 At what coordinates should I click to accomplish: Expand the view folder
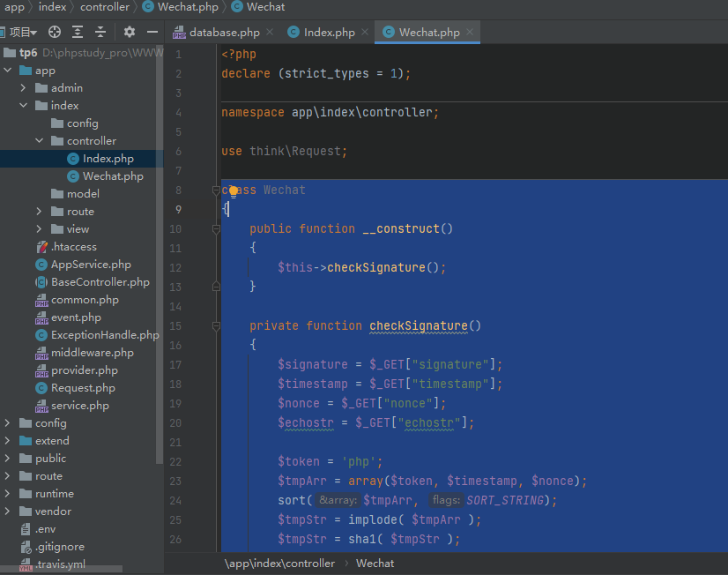point(40,229)
